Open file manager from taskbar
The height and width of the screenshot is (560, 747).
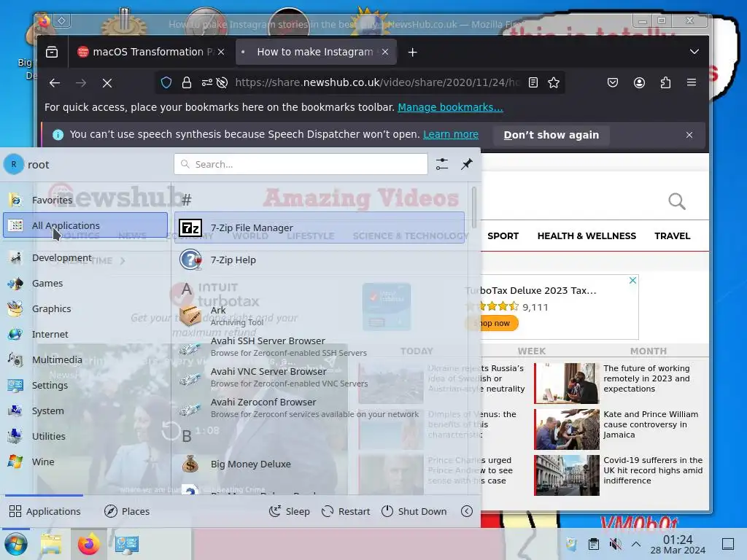pyautogui.click(x=51, y=544)
